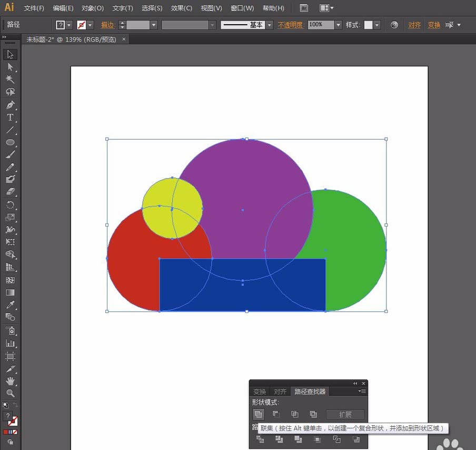Viewport: 476px width, 450px height.
Task: Click Divide pathfinder button
Action: click(x=260, y=439)
